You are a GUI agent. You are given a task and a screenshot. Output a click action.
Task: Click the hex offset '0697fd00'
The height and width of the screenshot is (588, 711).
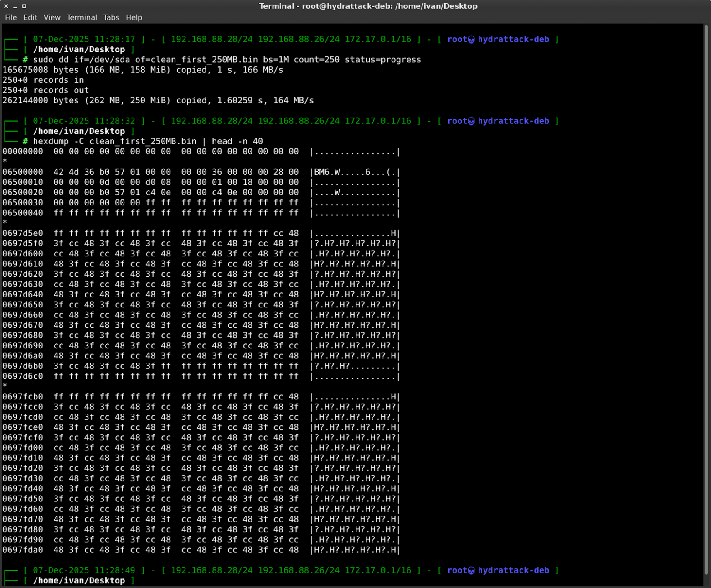coord(23,448)
